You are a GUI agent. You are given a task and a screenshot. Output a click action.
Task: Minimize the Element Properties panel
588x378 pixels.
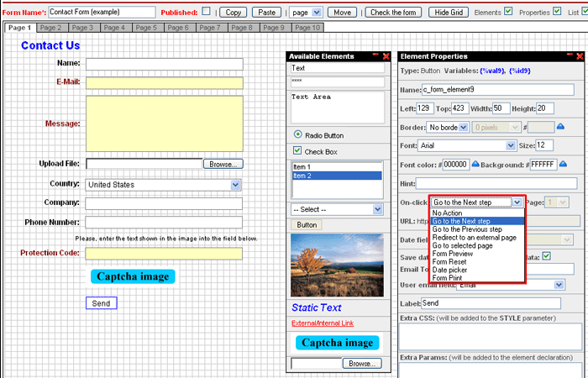[570, 55]
